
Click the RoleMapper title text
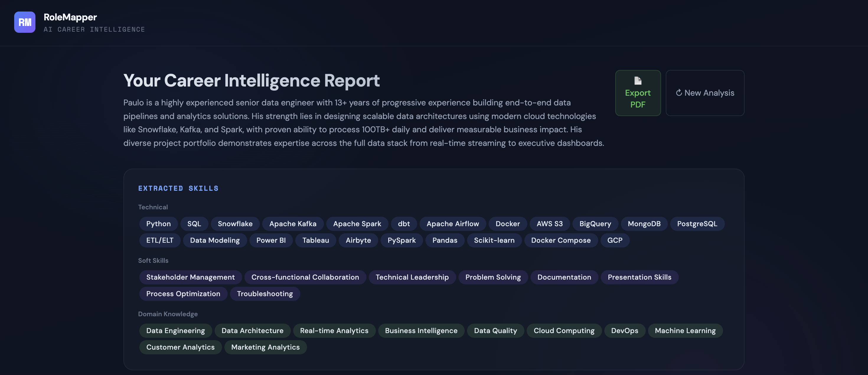(70, 17)
